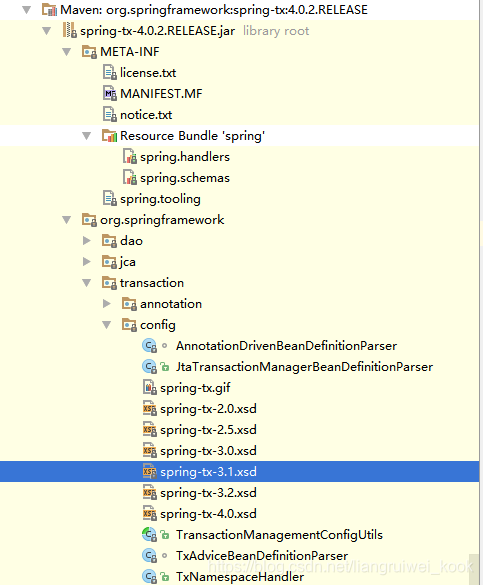Click the spring.handlers properties file icon

tap(130, 157)
